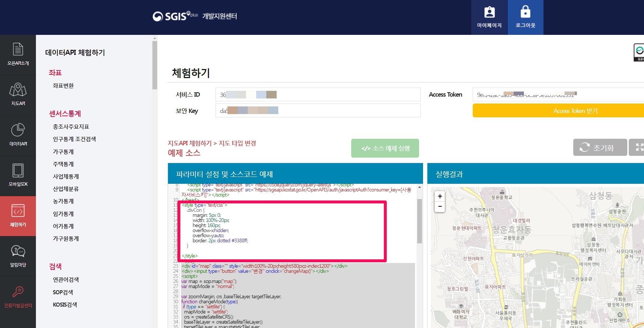Open 알림마당 sidebar chat icon
Screen dimensions: 644x328
pyautogui.click(x=18, y=256)
